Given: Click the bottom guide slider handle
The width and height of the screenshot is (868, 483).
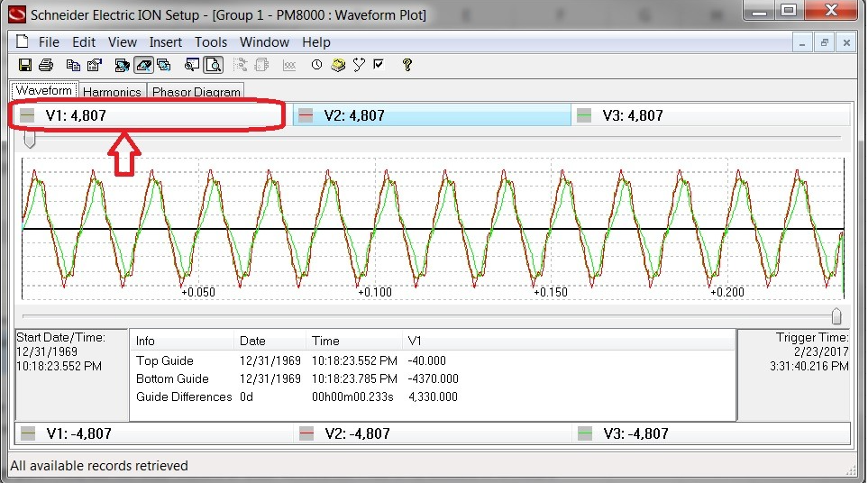Looking at the screenshot, I should (x=836, y=316).
